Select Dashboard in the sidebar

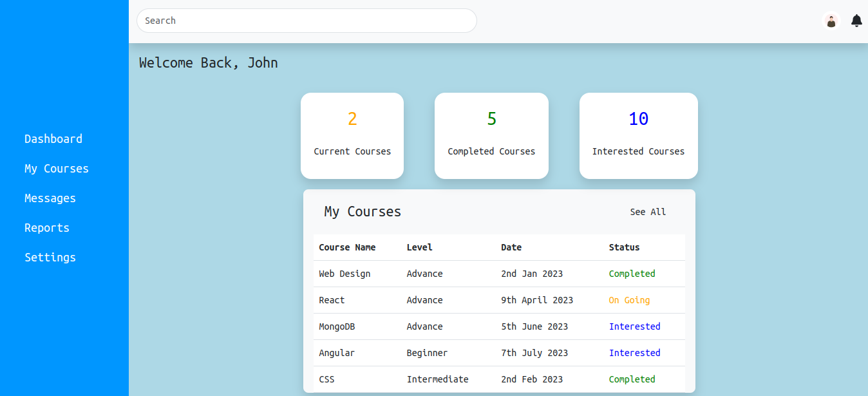pos(53,138)
